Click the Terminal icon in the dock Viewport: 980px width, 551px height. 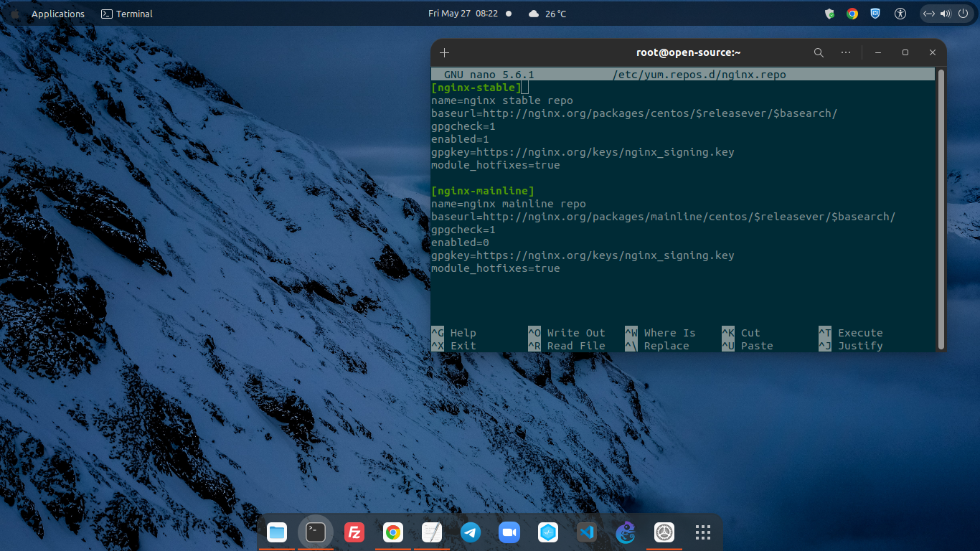(316, 532)
